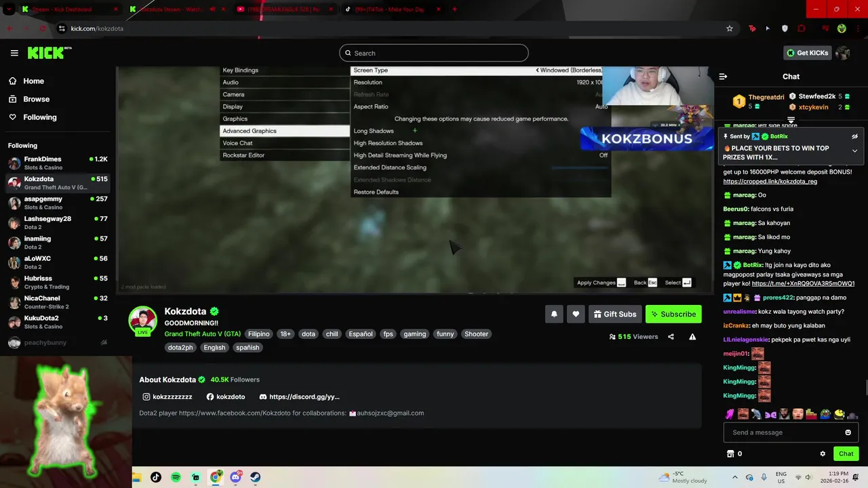Click the dota2ph tag
This screenshot has height=488, width=868.
tap(180, 348)
